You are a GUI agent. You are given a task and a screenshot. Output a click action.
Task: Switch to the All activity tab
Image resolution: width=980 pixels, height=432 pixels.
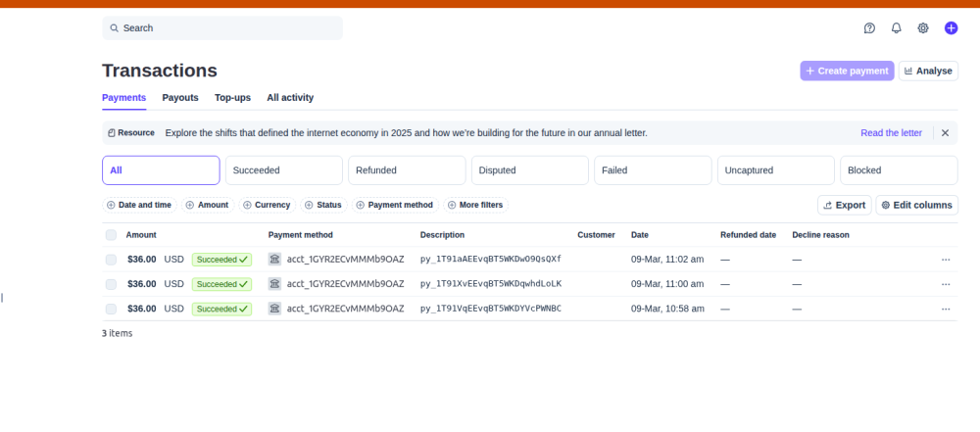(x=290, y=98)
